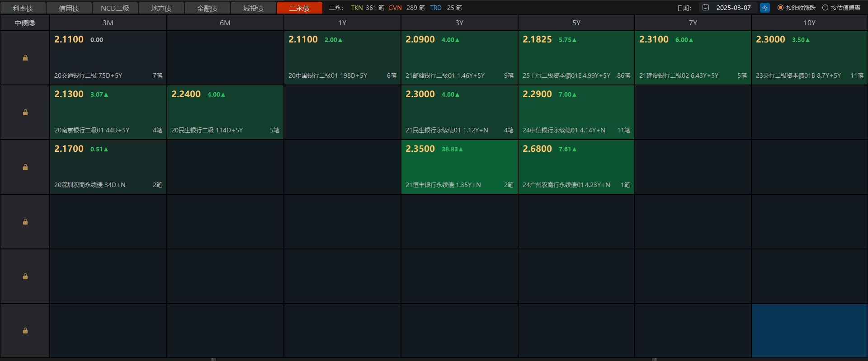Click the lock icon in the first row

[25, 58]
